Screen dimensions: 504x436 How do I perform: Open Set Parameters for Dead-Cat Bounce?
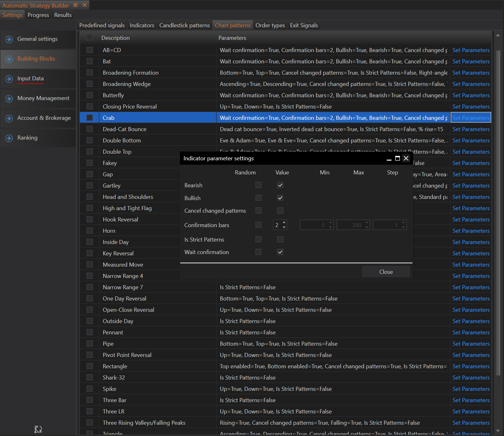471,129
